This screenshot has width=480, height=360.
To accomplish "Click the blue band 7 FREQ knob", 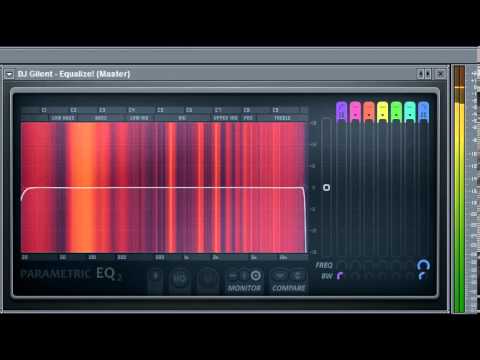I will tap(423, 265).
